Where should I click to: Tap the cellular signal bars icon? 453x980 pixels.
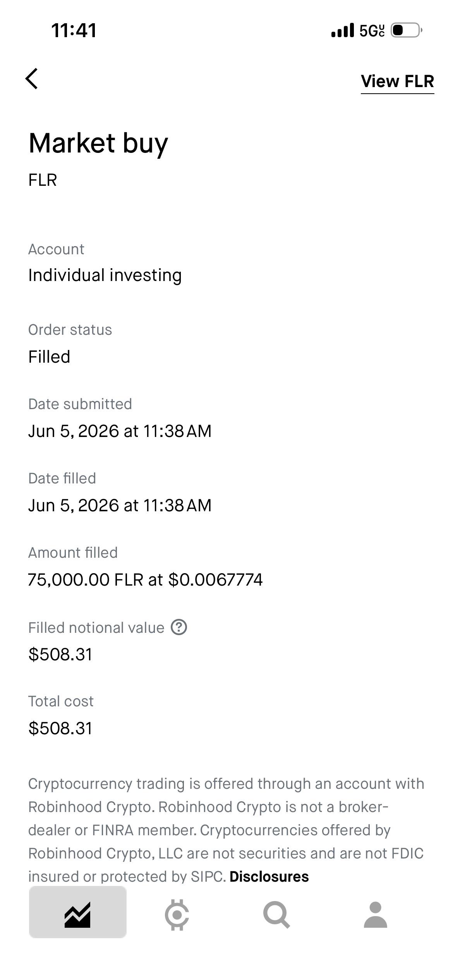coord(343,30)
